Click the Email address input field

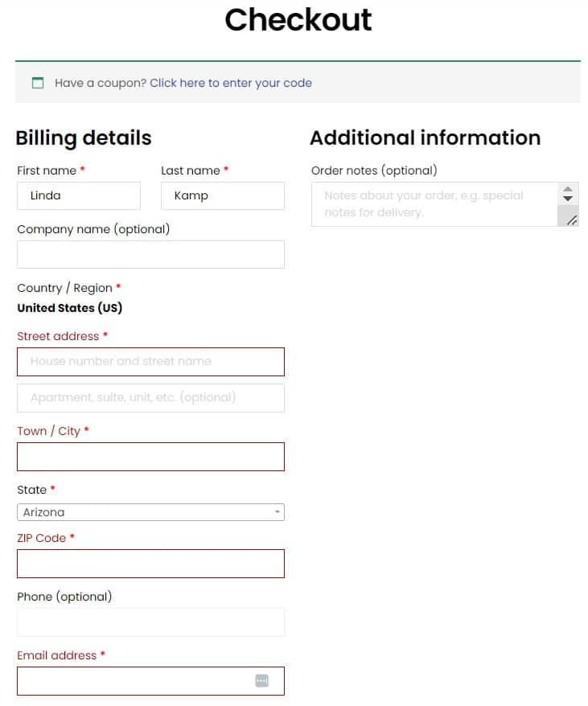pos(150,681)
